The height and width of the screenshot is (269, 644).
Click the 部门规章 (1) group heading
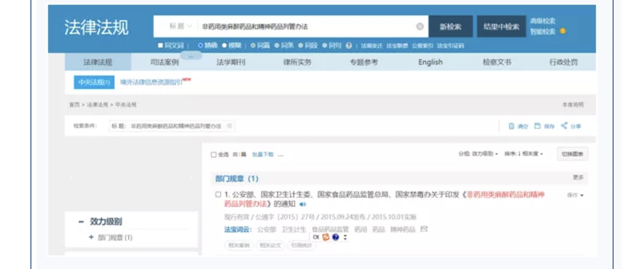pos(237,179)
